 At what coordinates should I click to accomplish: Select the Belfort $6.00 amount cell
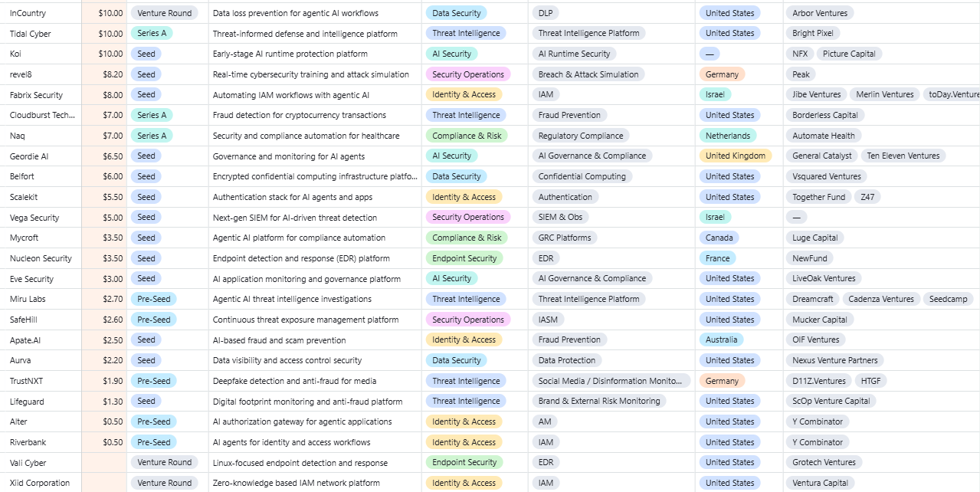pos(104,176)
